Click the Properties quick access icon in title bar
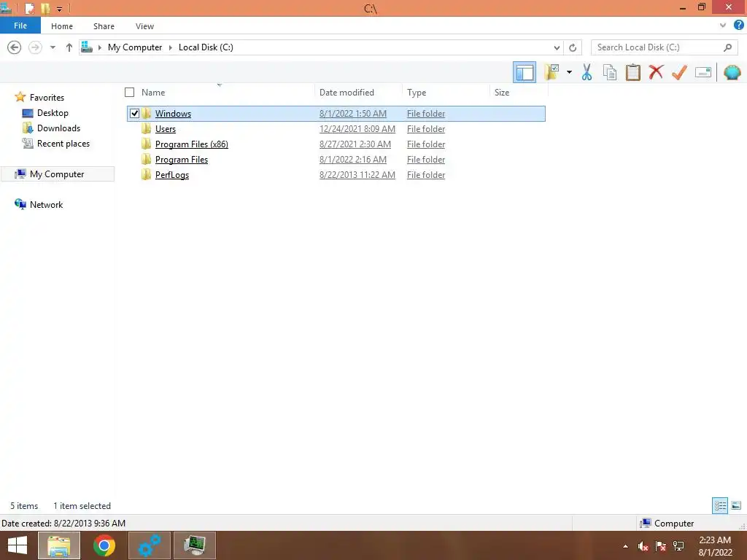The width and height of the screenshot is (747, 560). [x=29, y=8]
